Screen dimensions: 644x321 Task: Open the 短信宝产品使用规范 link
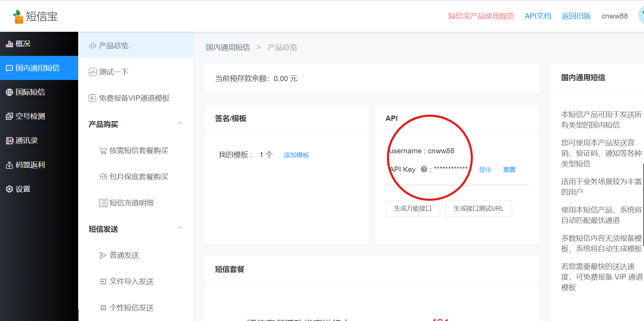click(481, 16)
